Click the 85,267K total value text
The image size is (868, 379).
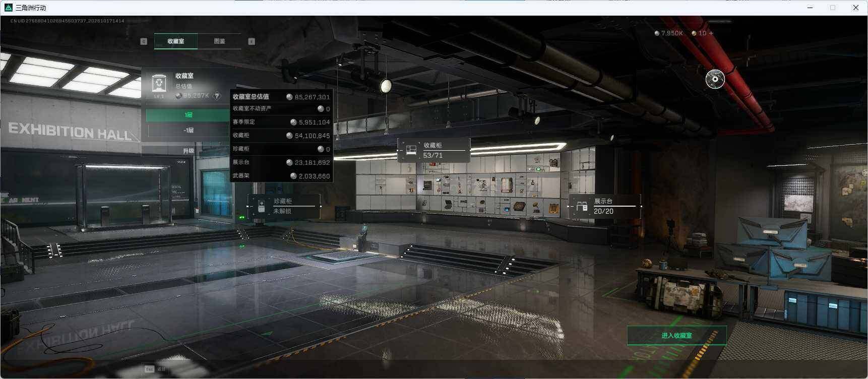point(196,96)
